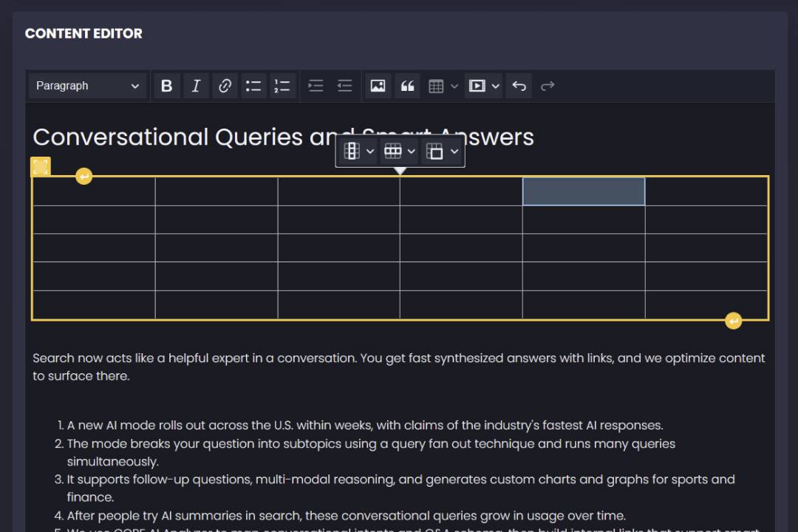Viewport: 798px width, 532px height.
Task: Open the Paragraph style dropdown
Action: tap(87, 86)
